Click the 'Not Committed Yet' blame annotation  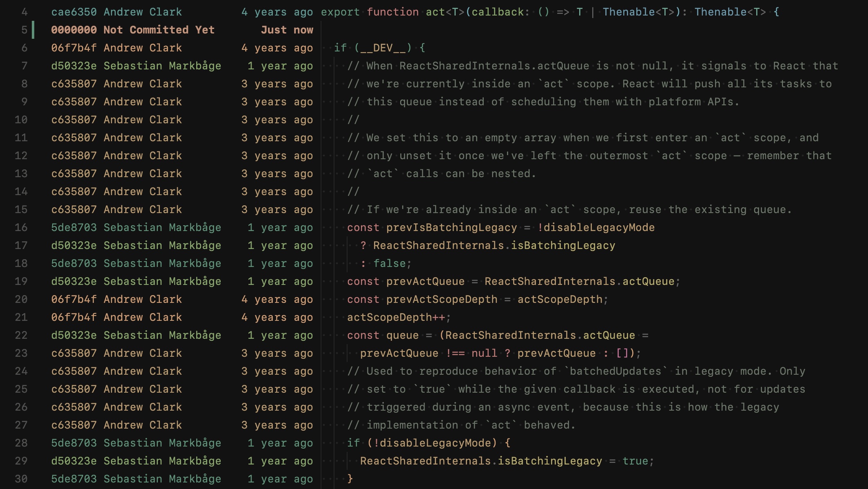click(x=159, y=30)
